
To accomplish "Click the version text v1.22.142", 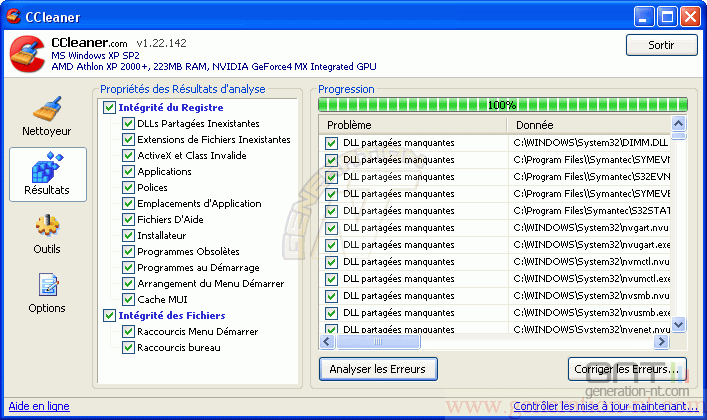I will point(161,43).
